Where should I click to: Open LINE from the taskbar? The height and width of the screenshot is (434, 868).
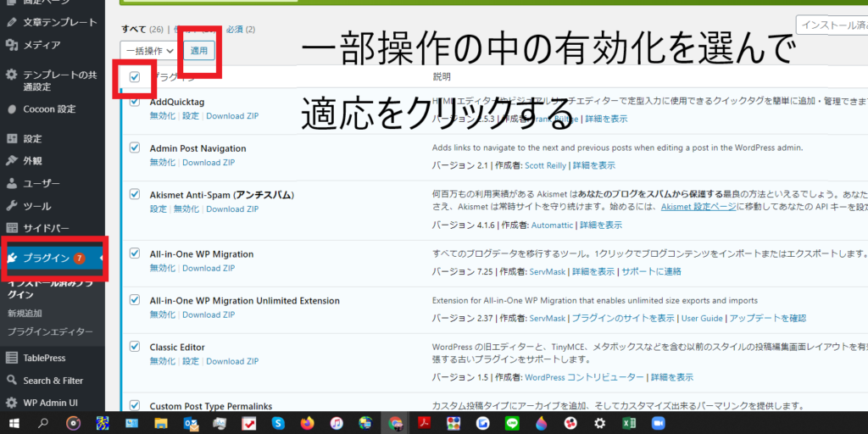click(x=512, y=424)
